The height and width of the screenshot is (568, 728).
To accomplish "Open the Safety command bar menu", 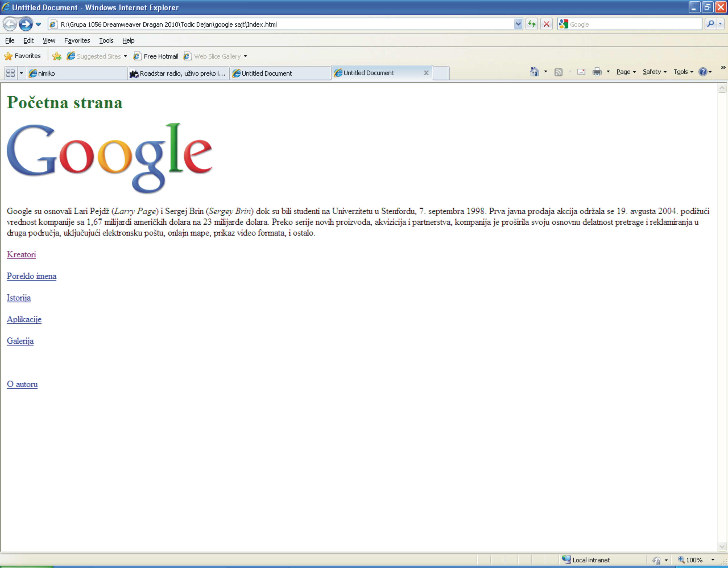I will (x=654, y=72).
